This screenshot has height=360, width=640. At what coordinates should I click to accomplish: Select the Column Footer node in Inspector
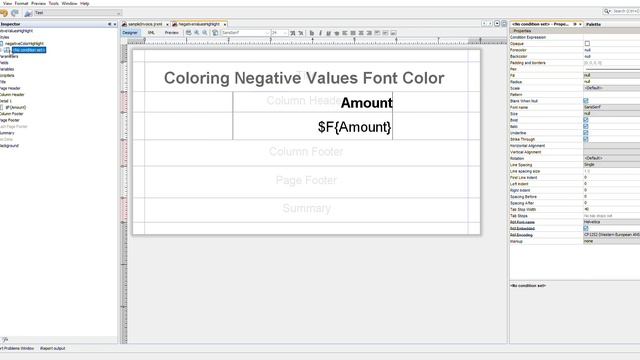point(11,114)
